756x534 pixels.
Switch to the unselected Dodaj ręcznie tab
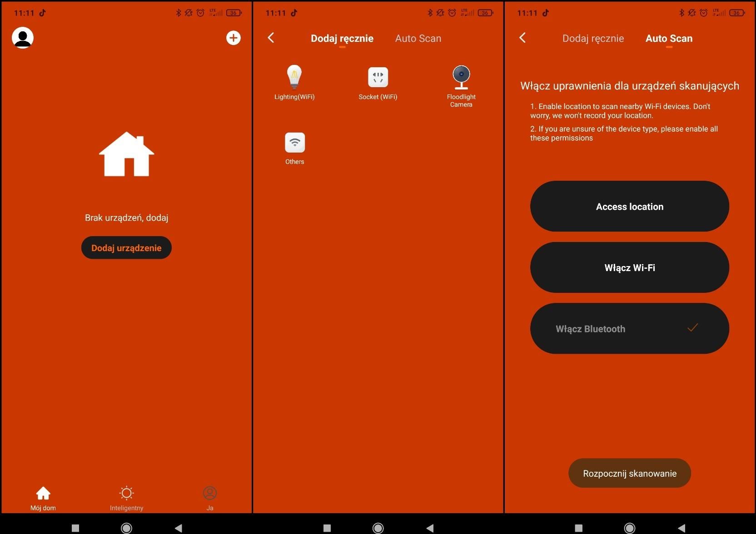coord(593,39)
